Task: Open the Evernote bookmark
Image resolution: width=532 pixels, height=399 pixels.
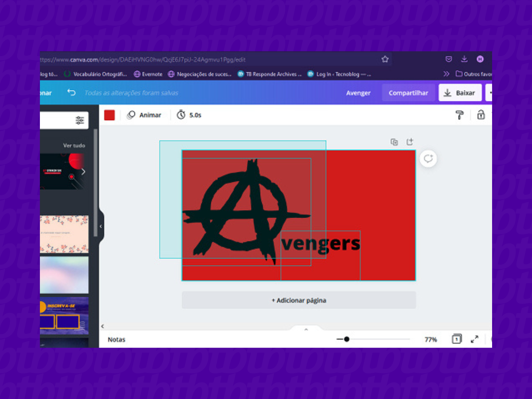Action: (148, 74)
